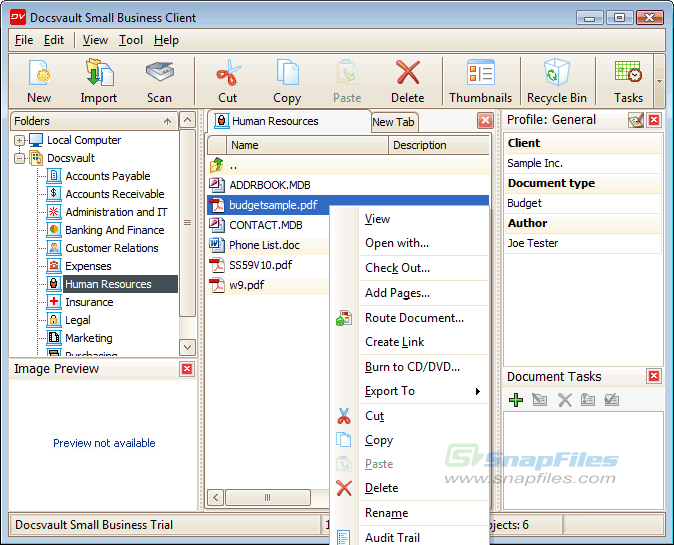The height and width of the screenshot is (545, 674).
Task: Edit profile using pencil icon
Action: pyautogui.click(x=636, y=120)
